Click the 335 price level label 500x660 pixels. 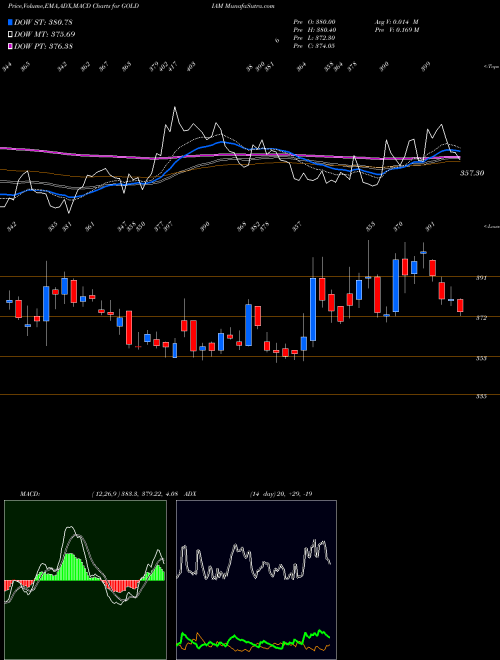pos(481,397)
